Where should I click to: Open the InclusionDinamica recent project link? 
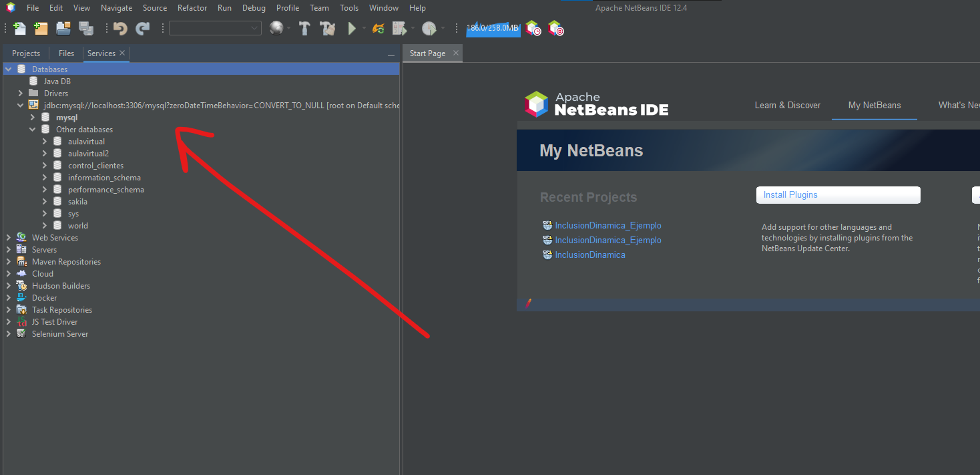[590, 255]
